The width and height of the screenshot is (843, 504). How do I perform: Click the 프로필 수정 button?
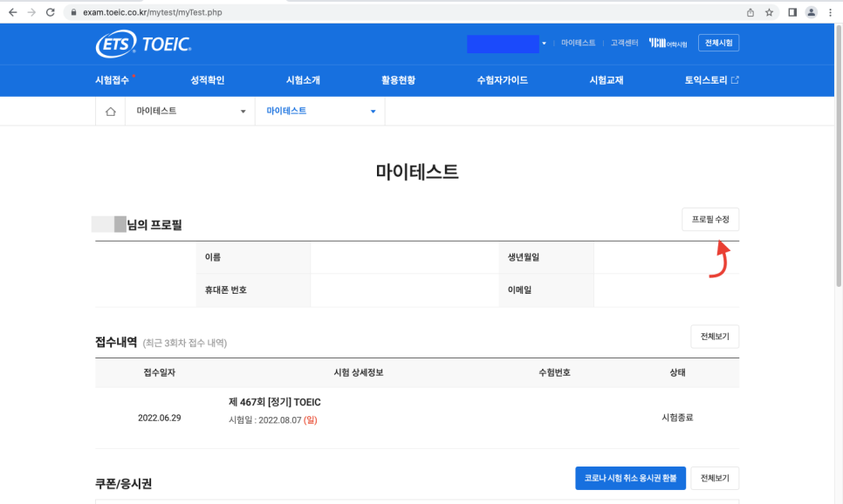[710, 219]
